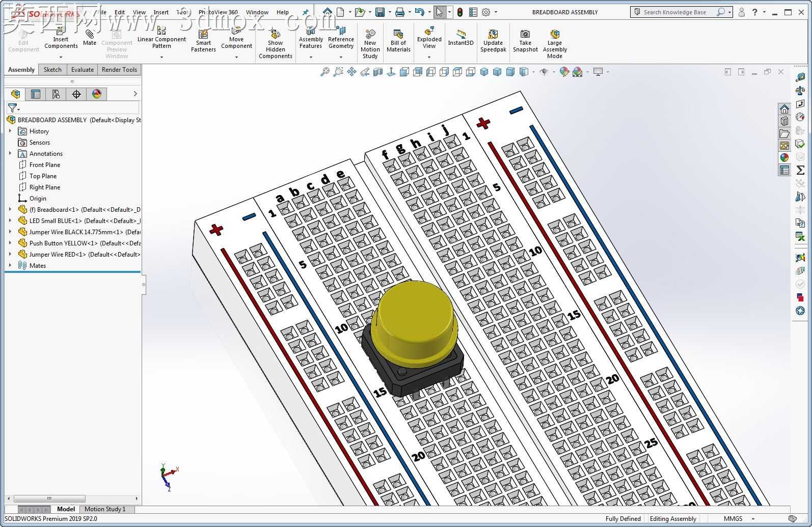Expand Jumper Wire RED<1> component
This screenshot has height=527, width=812.
click(x=10, y=255)
